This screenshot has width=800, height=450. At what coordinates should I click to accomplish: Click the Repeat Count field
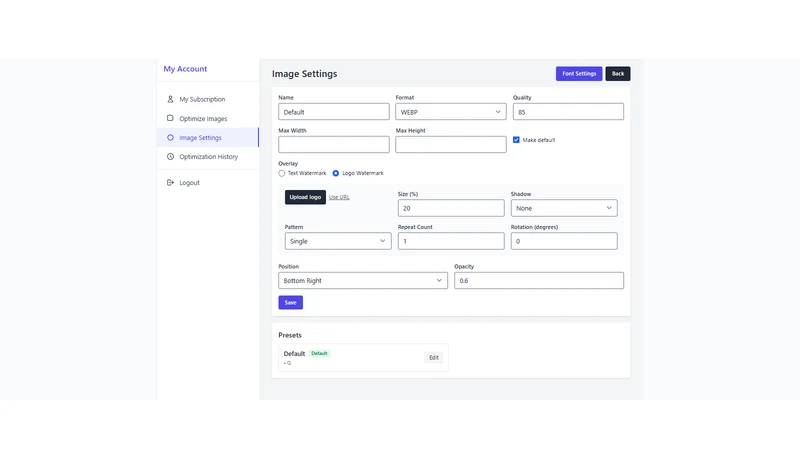(451, 241)
